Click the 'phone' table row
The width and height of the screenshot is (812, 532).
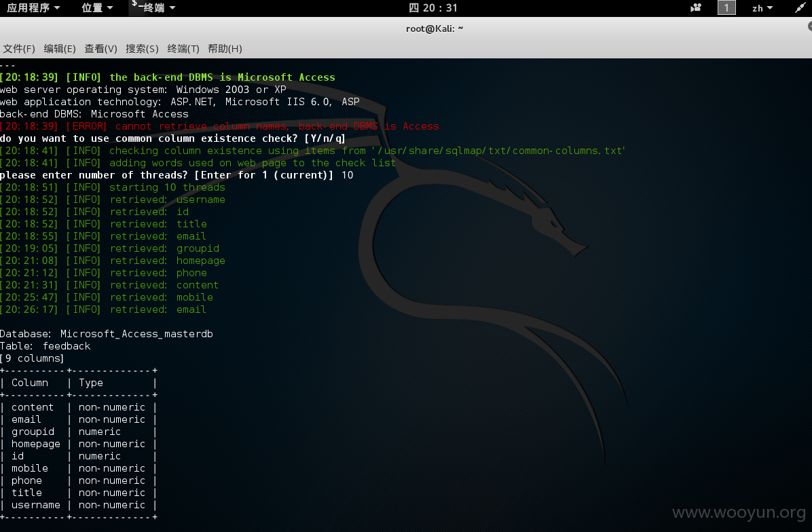78,480
